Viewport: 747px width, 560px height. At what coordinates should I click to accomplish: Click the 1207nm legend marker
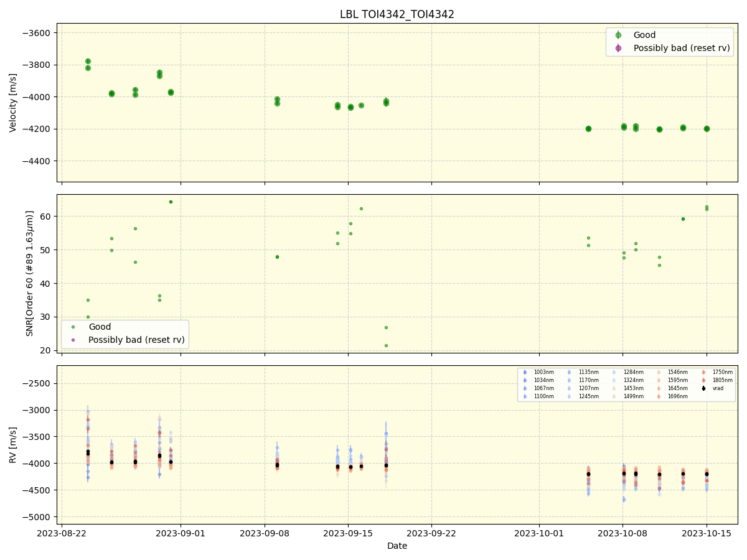(x=570, y=388)
